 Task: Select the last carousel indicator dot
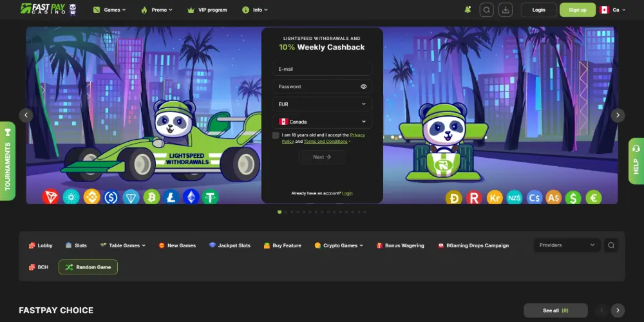[365, 212]
